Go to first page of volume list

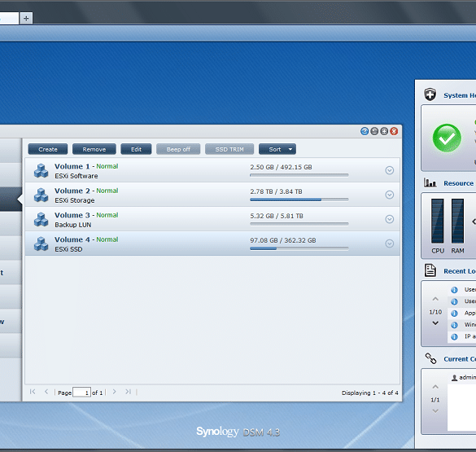coord(33,392)
